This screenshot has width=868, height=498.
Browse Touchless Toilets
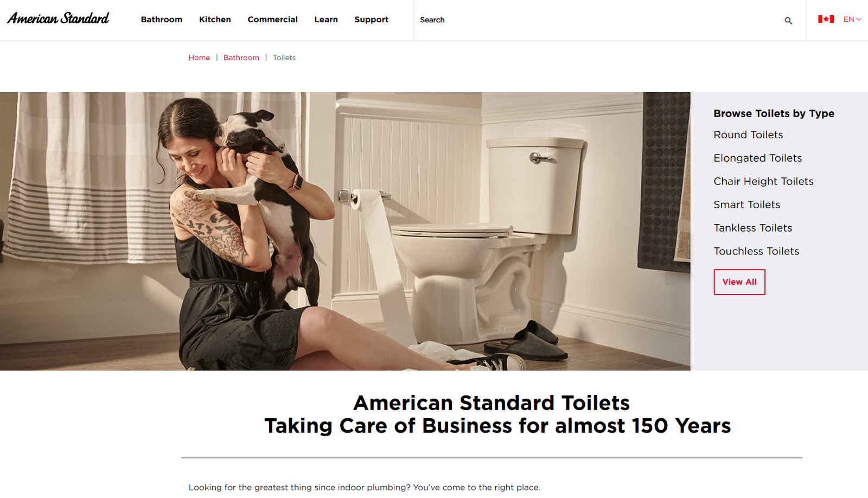(x=756, y=251)
